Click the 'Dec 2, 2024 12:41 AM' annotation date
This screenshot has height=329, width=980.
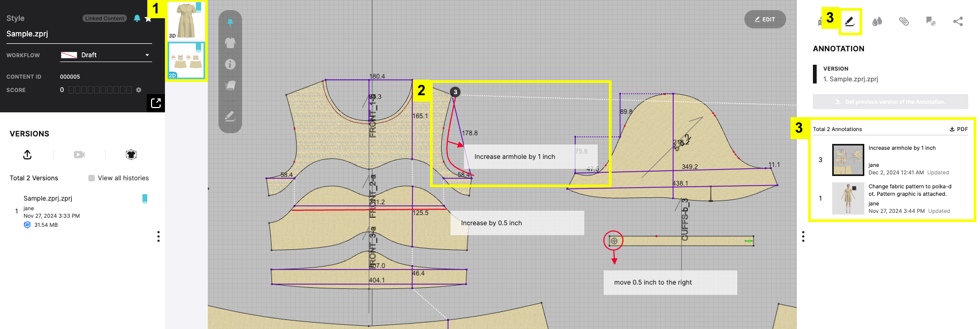tap(896, 173)
